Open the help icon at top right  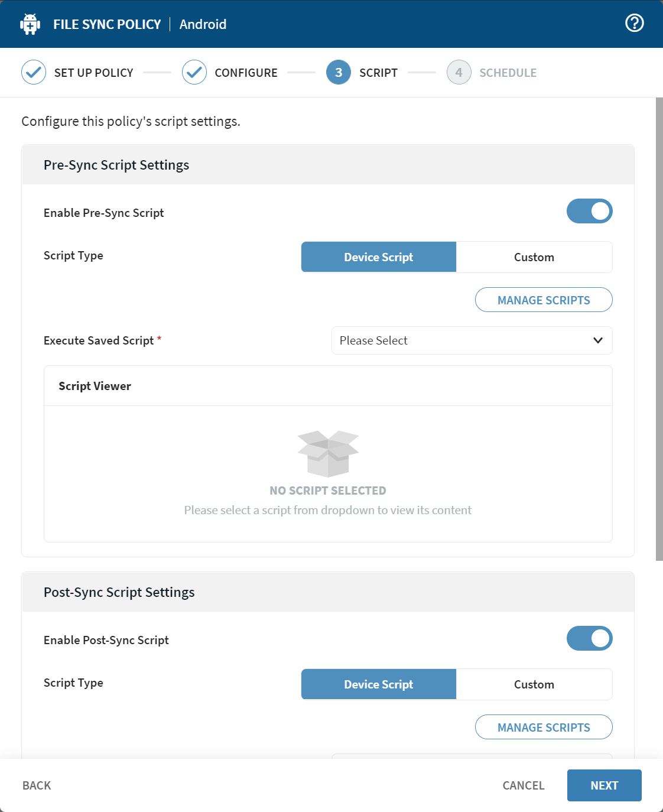634,22
